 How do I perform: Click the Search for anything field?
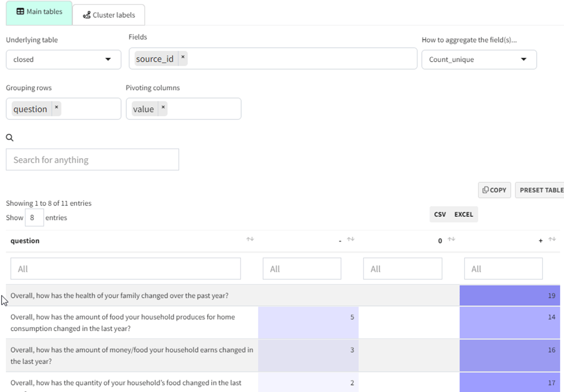92,160
